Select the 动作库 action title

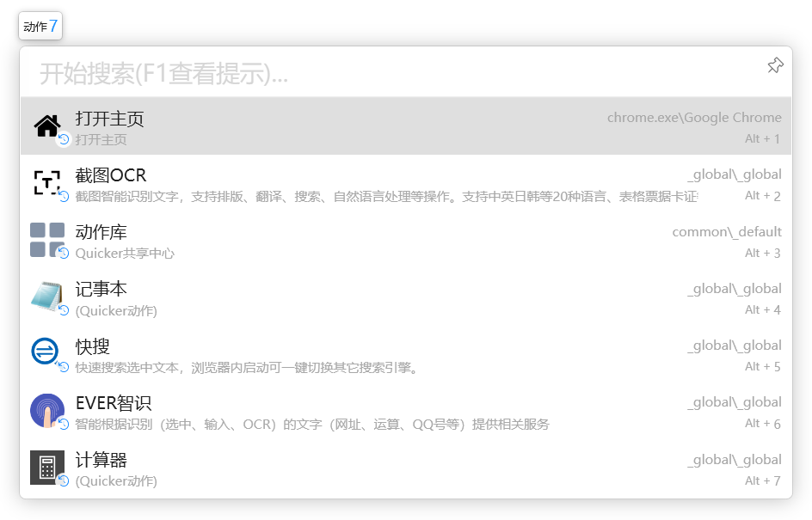101,232
